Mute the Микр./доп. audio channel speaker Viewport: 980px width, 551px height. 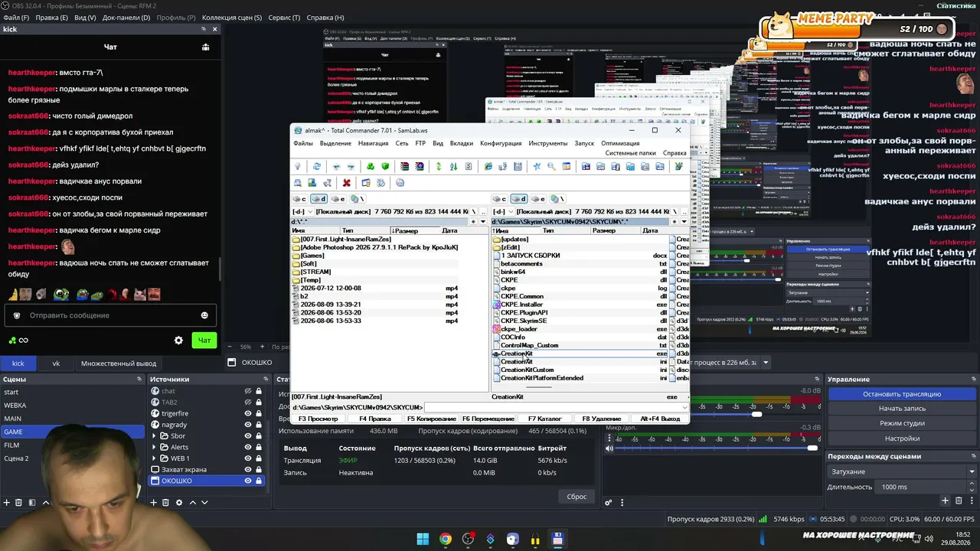click(x=609, y=448)
